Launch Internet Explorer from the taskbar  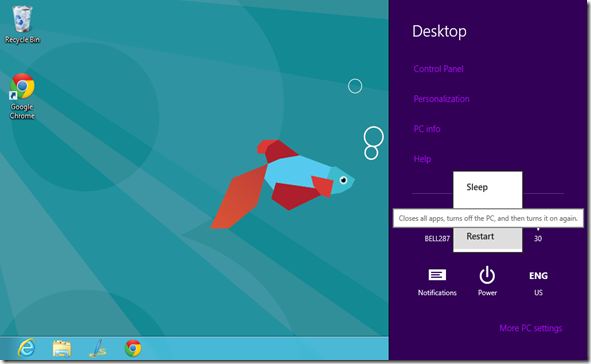(26, 348)
